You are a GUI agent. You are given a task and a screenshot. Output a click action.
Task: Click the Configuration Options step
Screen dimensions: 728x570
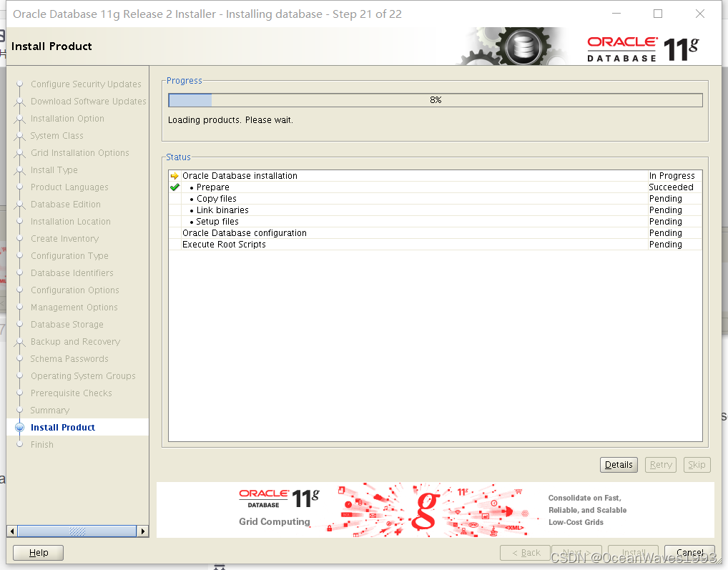pyautogui.click(x=75, y=290)
